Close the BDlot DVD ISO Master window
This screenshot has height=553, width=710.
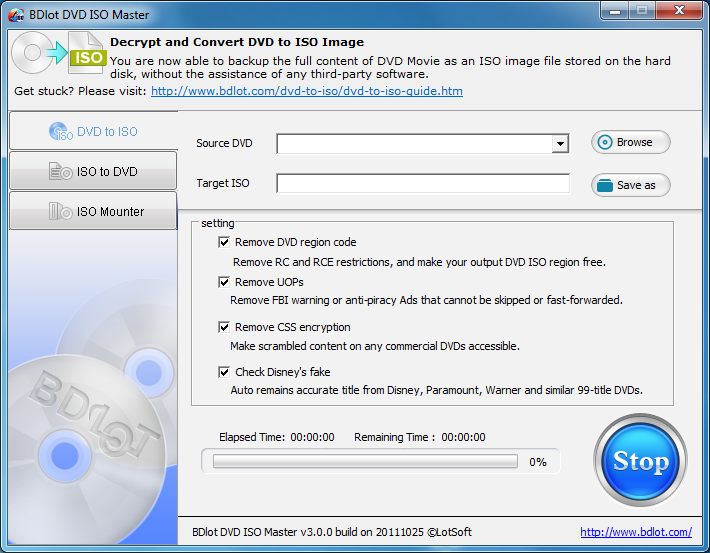point(679,10)
